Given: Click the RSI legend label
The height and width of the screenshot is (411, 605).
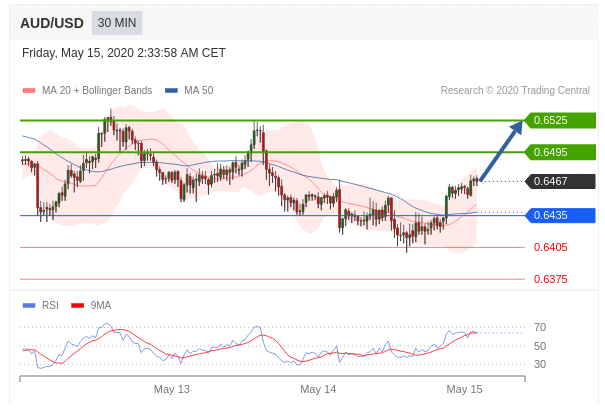Looking at the screenshot, I should 50,305.
